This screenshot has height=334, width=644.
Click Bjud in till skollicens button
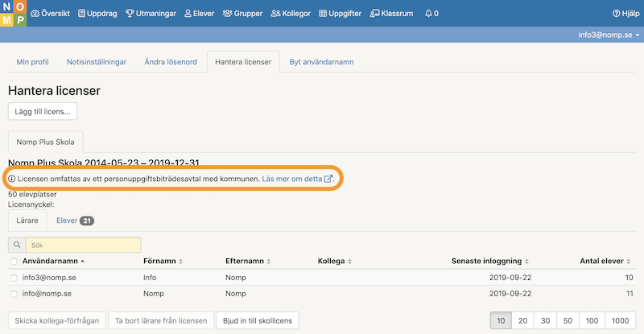click(258, 321)
